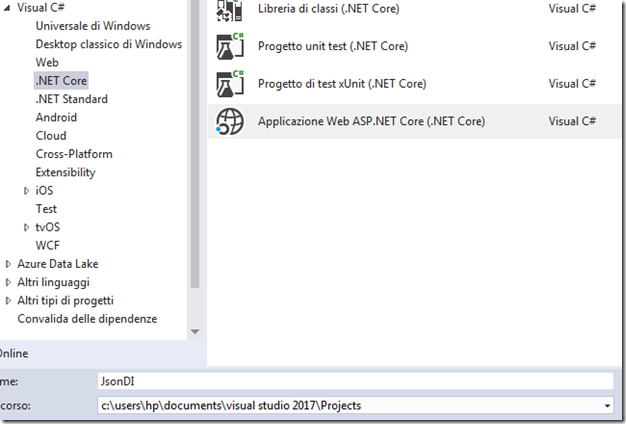
Task: Select the Web category
Action: pyautogui.click(x=47, y=63)
